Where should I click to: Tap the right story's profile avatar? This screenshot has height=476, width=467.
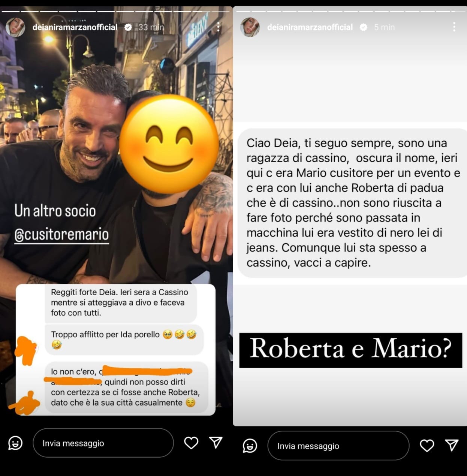250,27
